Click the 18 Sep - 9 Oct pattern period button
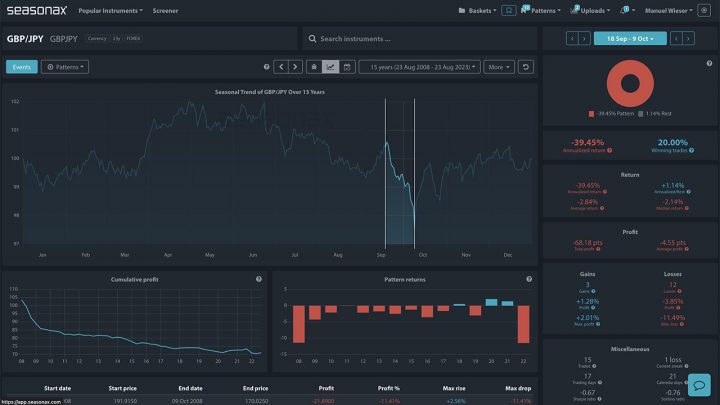The width and height of the screenshot is (720, 405). click(629, 38)
